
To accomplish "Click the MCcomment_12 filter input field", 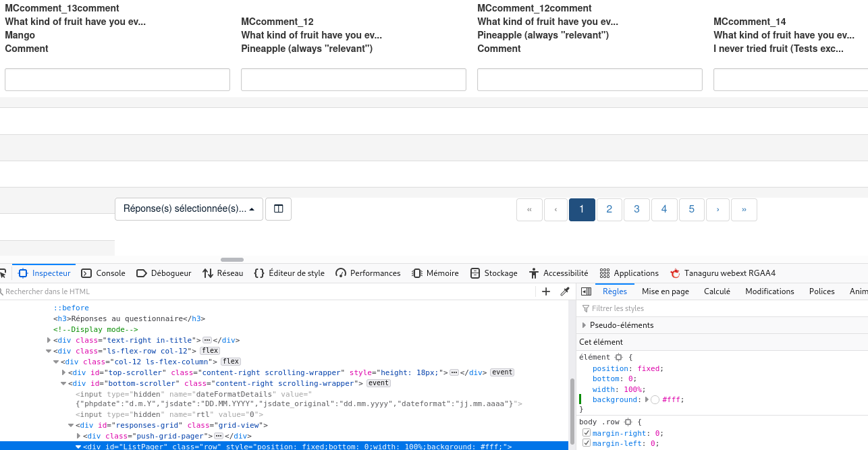I will pos(354,80).
